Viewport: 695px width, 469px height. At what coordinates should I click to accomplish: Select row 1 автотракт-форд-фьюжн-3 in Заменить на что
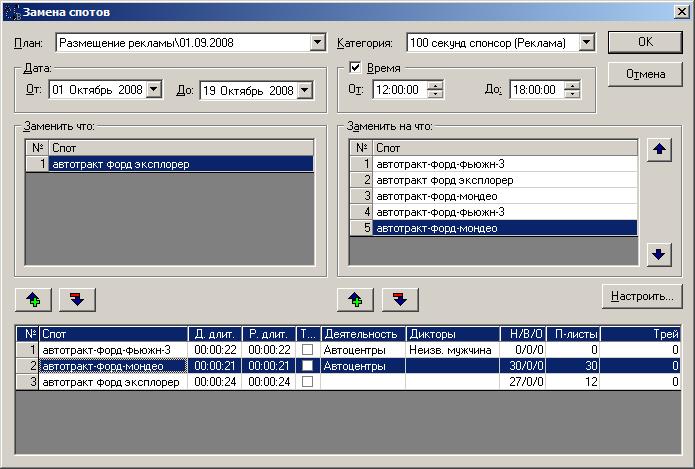[505, 164]
